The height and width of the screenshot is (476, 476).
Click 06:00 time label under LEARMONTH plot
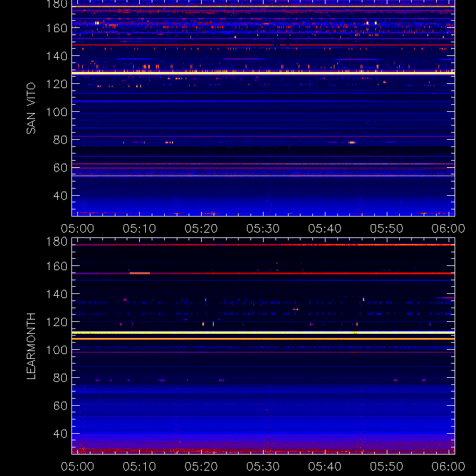449,466
